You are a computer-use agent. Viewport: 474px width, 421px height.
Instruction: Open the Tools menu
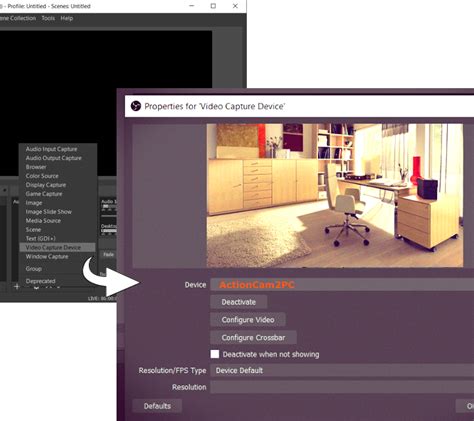(x=48, y=18)
